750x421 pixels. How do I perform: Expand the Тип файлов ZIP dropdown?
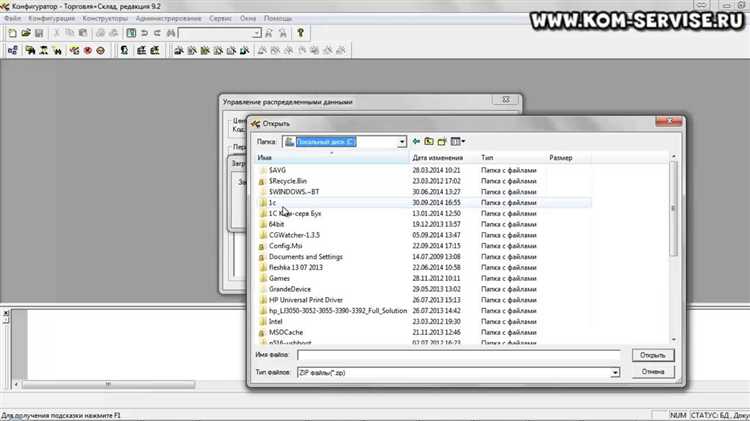point(615,373)
